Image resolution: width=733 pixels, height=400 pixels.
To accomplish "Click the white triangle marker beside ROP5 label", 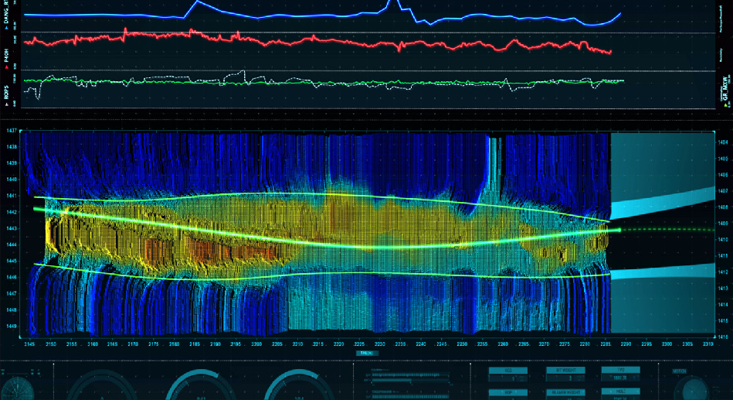I will pos(7,104).
